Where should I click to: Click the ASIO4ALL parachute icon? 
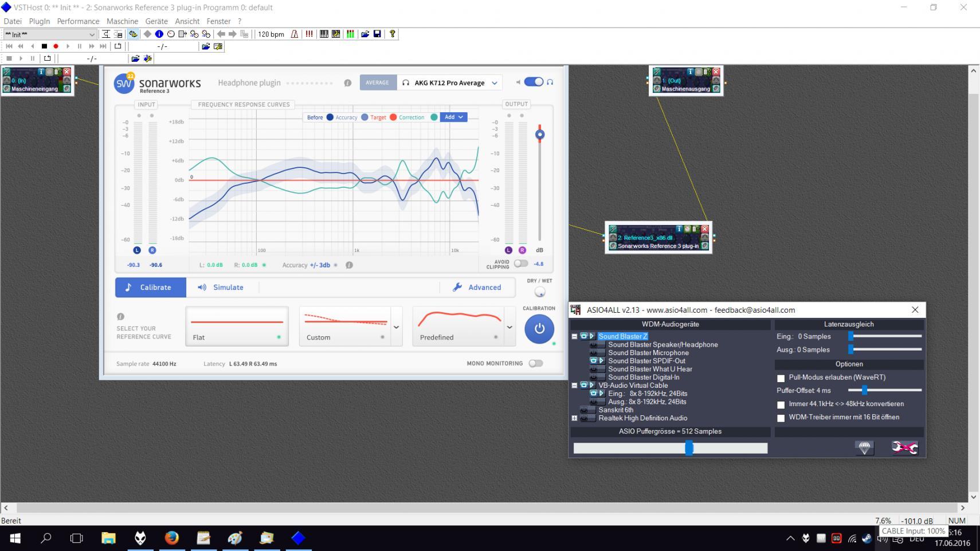(865, 447)
